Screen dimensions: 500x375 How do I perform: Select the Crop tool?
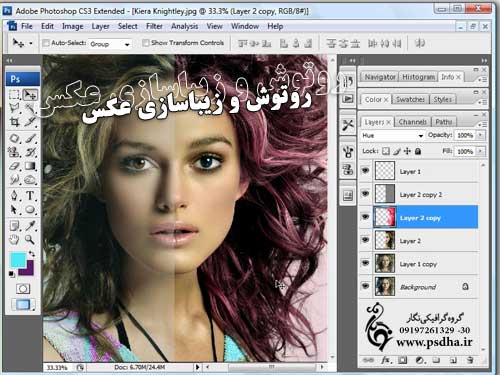click(14, 122)
